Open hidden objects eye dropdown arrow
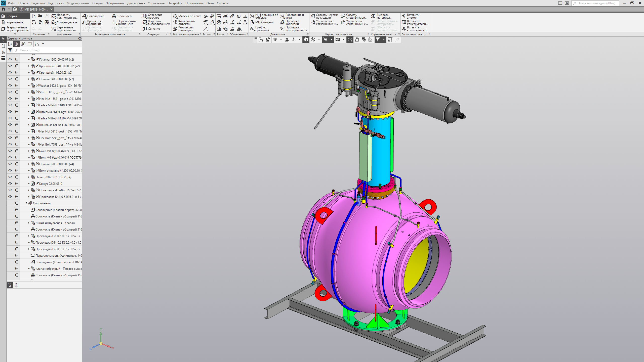The width and height of the screenshot is (644, 362). [331, 39]
